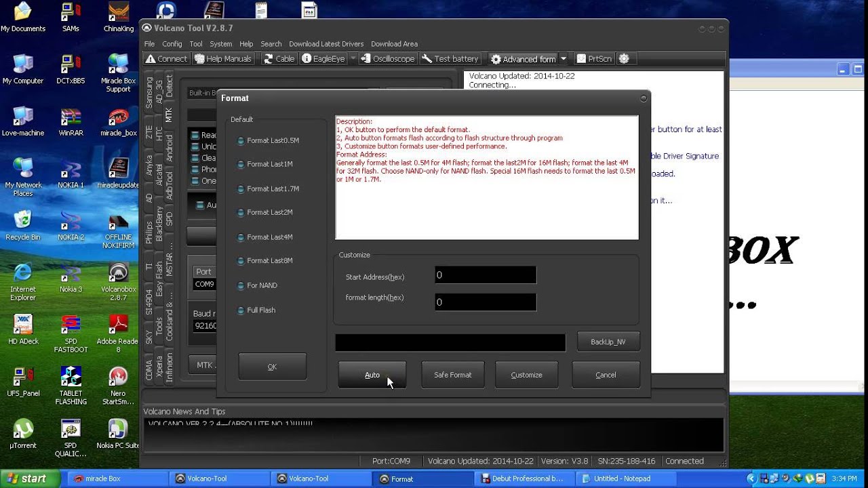Select Format Last4M option
868x488 pixels.
pyautogui.click(x=265, y=237)
